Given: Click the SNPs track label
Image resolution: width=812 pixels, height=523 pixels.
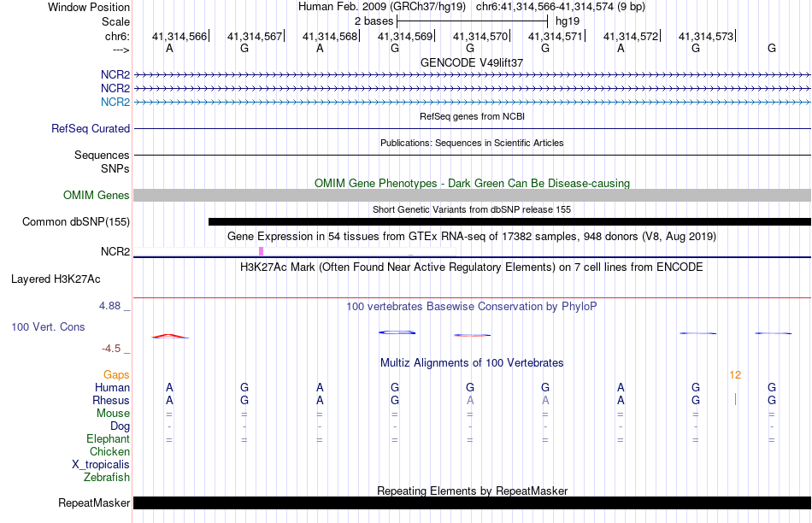Looking at the screenshot, I should click(115, 169).
